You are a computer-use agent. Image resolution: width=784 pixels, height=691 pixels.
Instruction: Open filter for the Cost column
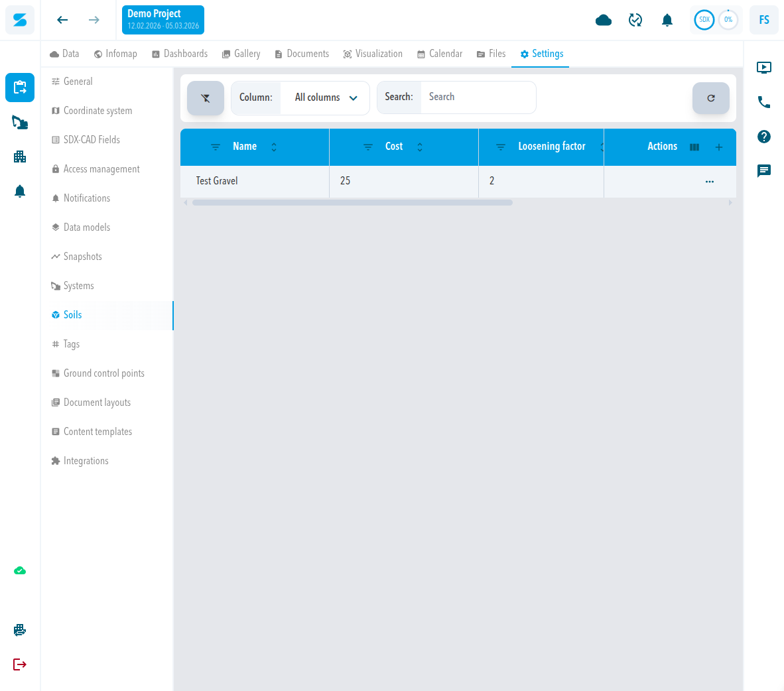click(368, 147)
